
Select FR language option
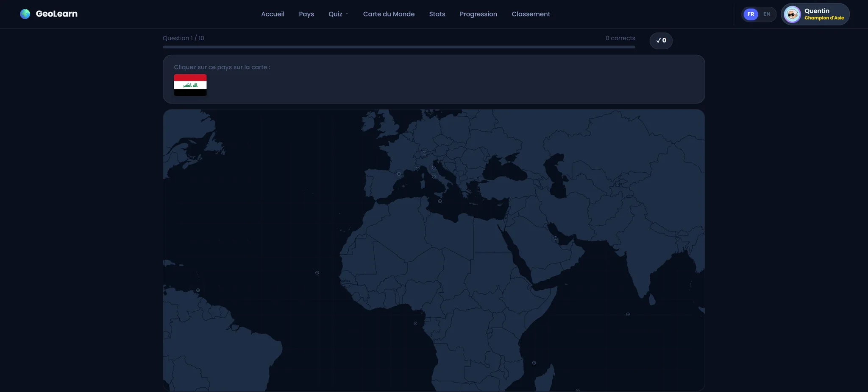coord(751,14)
